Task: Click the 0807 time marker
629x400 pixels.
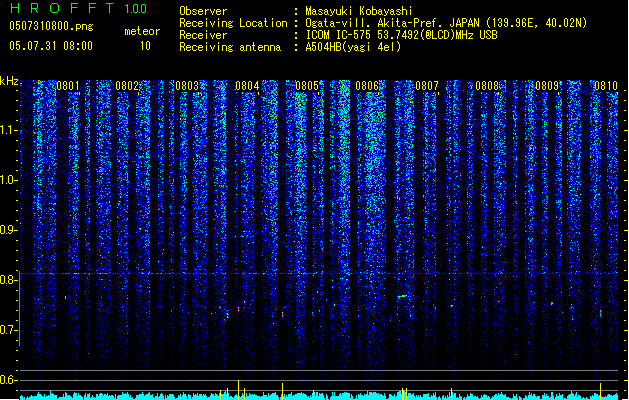Action: click(427, 86)
